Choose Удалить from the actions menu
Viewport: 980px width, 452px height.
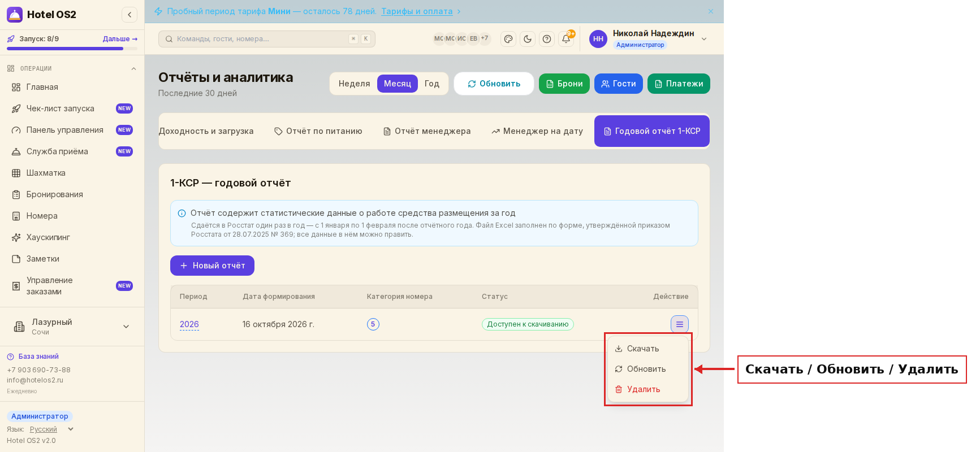[648, 389]
